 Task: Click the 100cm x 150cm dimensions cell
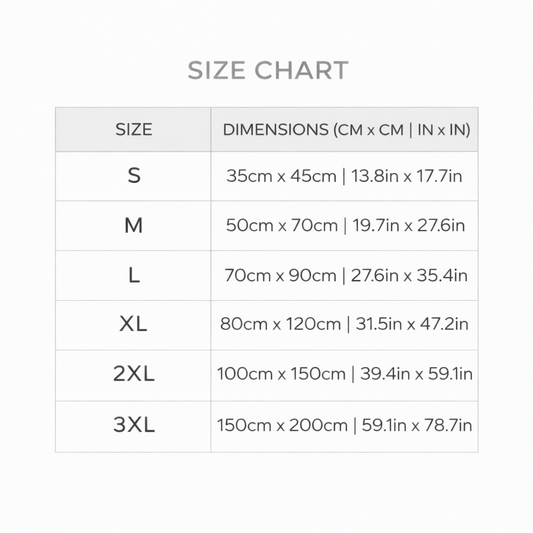[345, 375]
